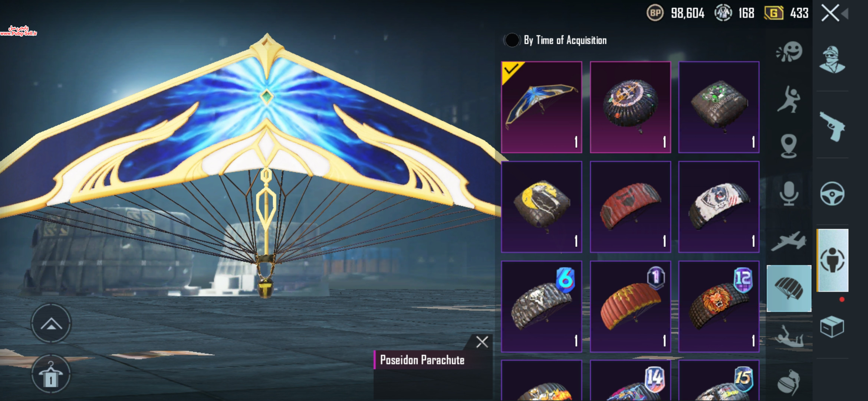Click the G gold currency balance
868x401 pixels.
tap(786, 13)
